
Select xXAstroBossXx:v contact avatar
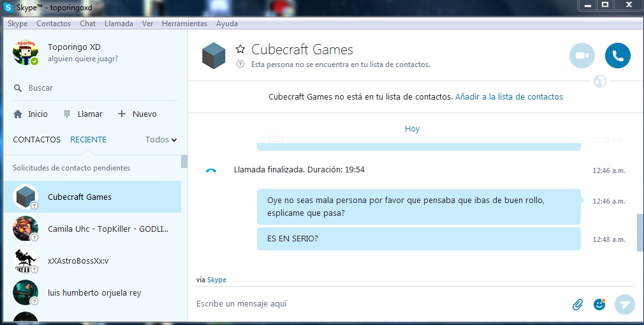coord(26,261)
